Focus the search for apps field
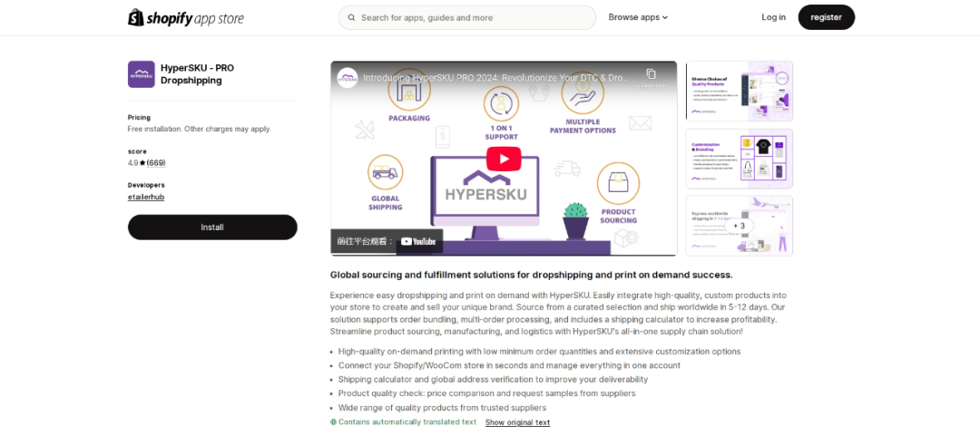 (472, 17)
